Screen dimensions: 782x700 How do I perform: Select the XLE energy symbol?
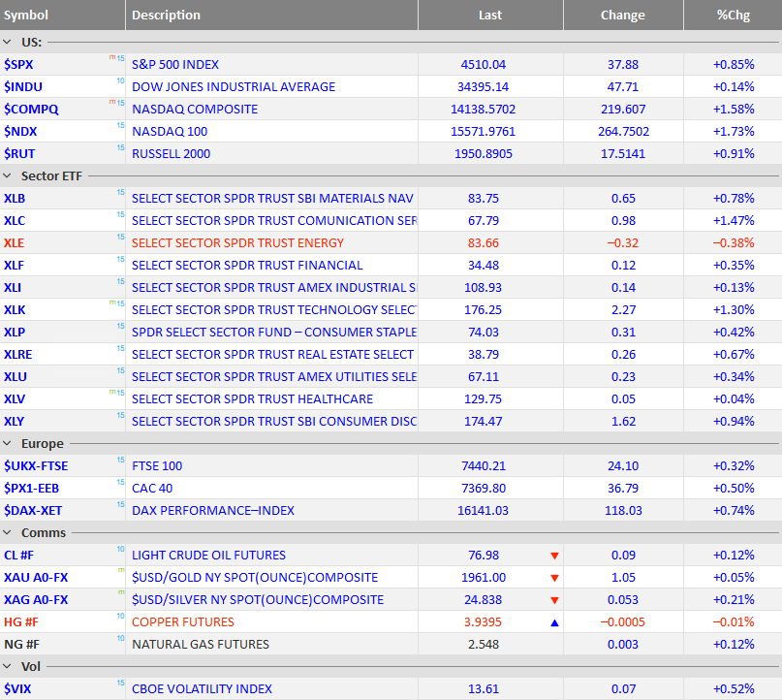point(14,243)
